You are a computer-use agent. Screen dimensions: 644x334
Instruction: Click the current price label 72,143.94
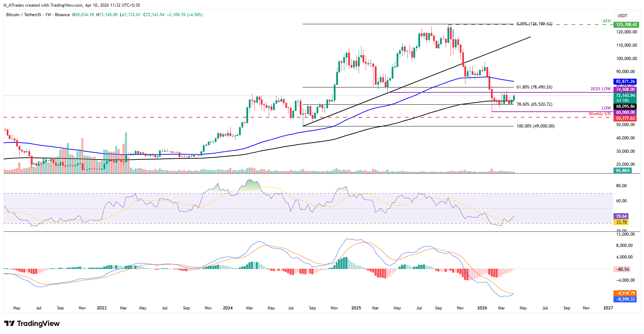(x=625, y=96)
